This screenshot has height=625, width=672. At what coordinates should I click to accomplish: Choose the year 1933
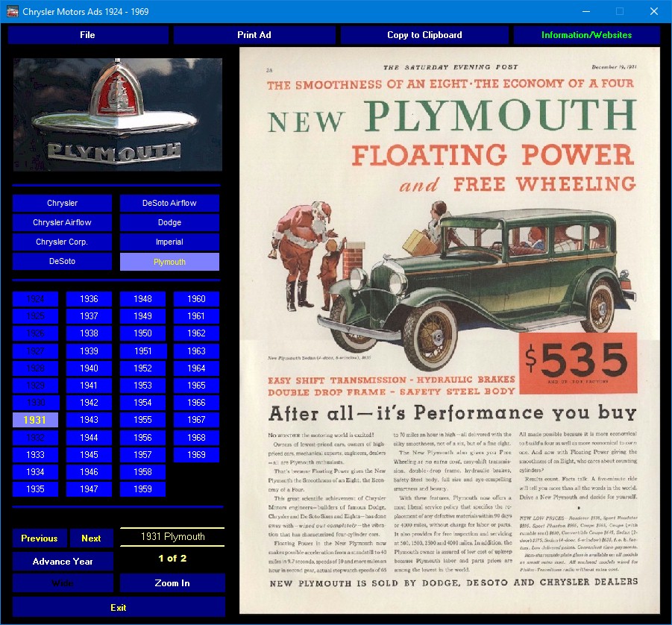click(x=35, y=455)
